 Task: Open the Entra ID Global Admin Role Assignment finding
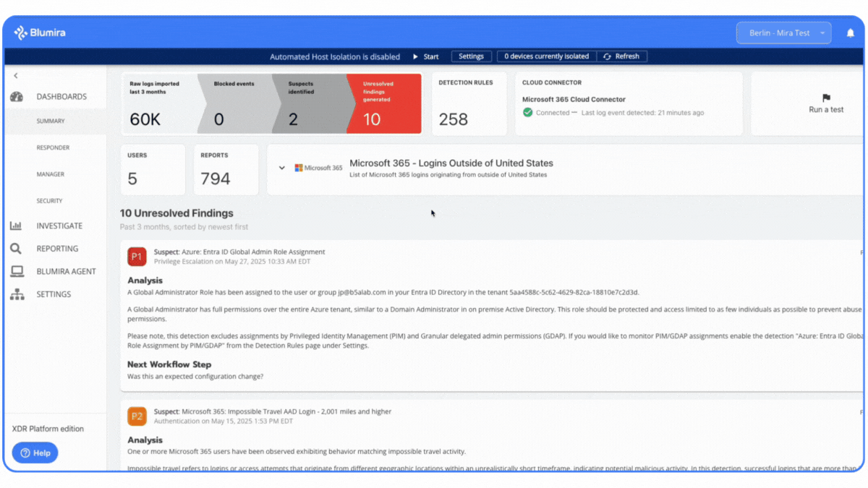tap(239, 252)
